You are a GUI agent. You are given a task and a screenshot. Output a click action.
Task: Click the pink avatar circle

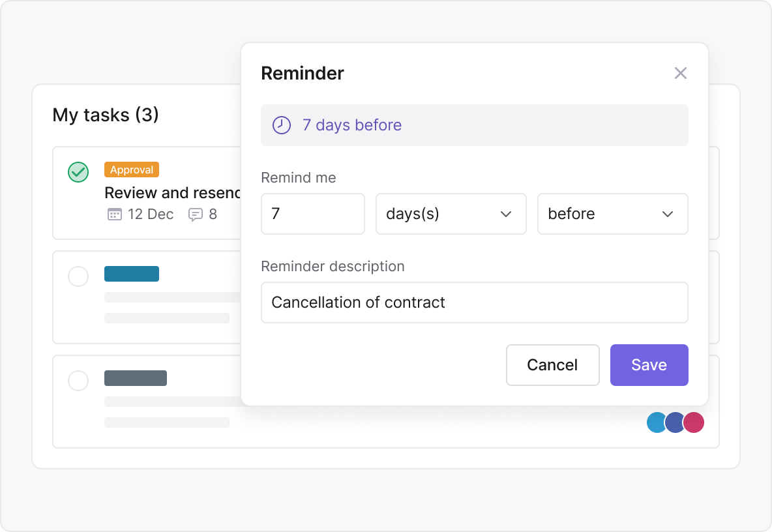click(x=694, y=422)
